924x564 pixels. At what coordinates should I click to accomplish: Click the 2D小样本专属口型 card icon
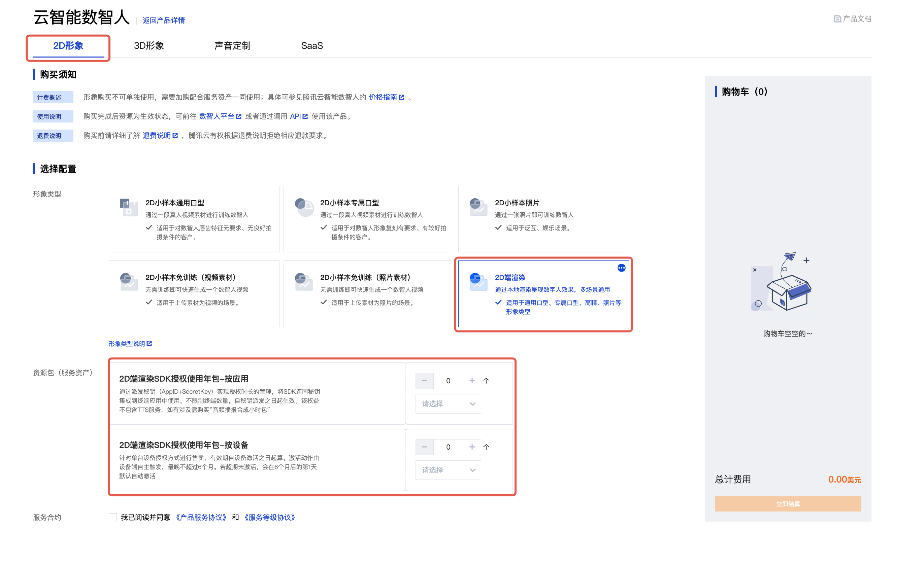click(304, 207)
